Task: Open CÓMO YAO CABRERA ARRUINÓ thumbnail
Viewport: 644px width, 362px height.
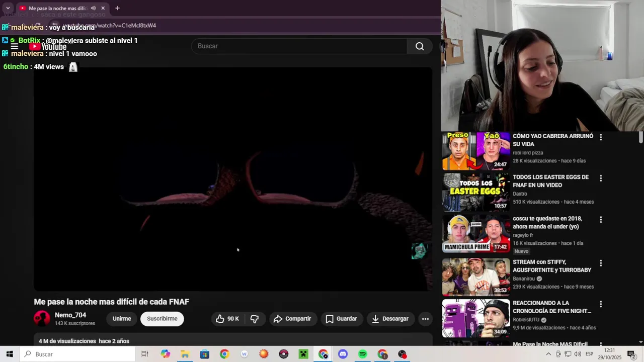Action: tap(476, 151)
